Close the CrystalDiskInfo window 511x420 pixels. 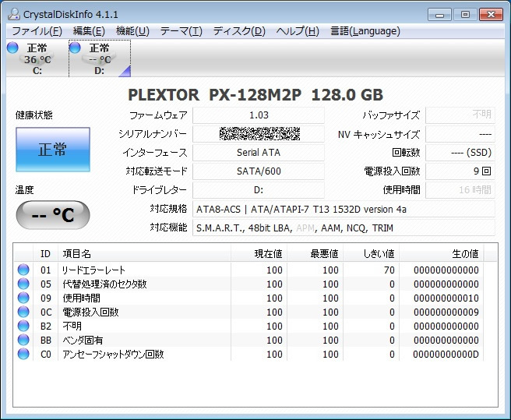point(491,15)
